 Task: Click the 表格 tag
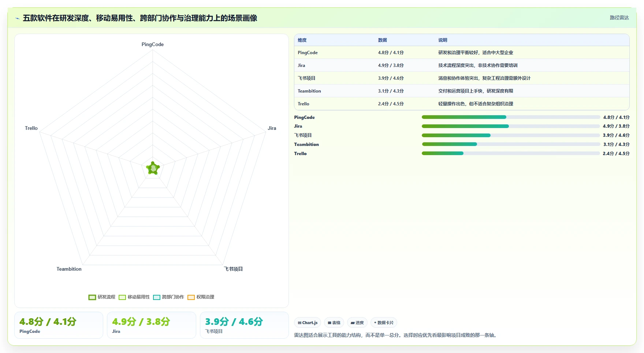point(334,323)
